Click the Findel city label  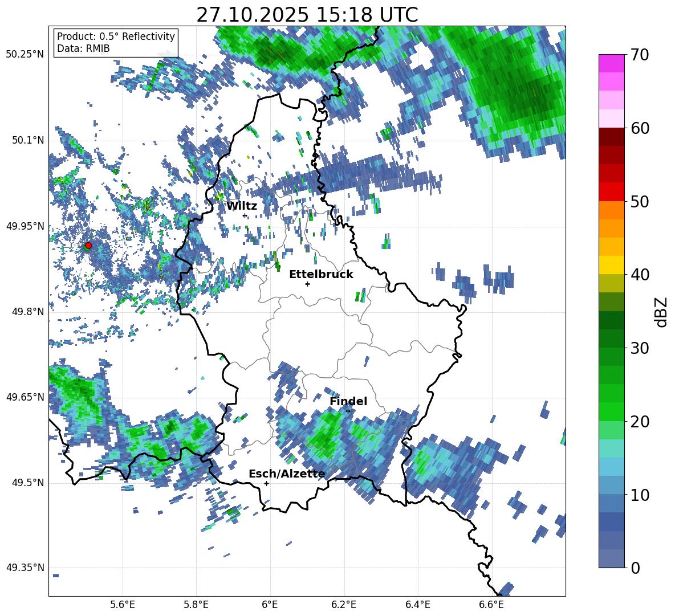click(348, 401)
